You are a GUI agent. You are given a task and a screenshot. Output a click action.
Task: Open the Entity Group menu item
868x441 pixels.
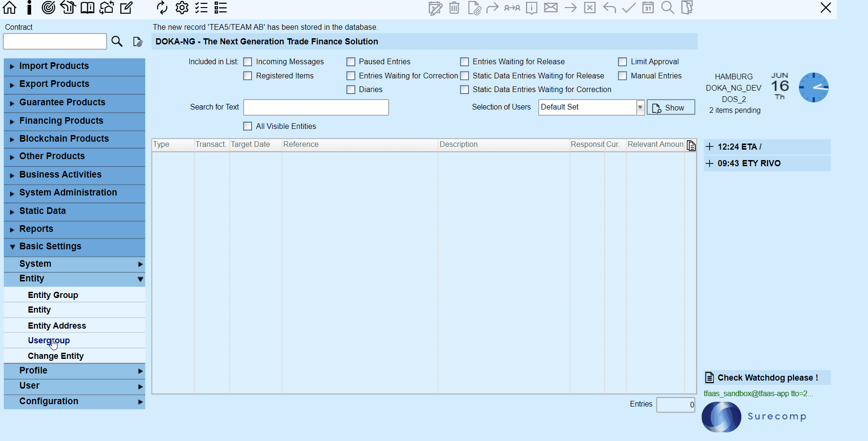[x=75, y=295]
